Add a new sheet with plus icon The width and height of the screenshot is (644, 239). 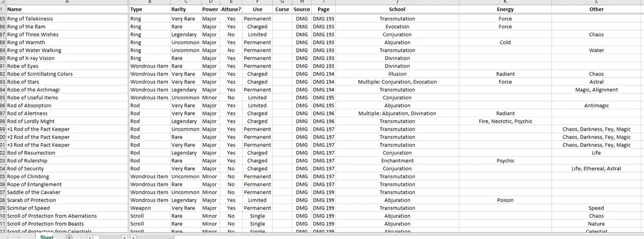coord(69,237)
